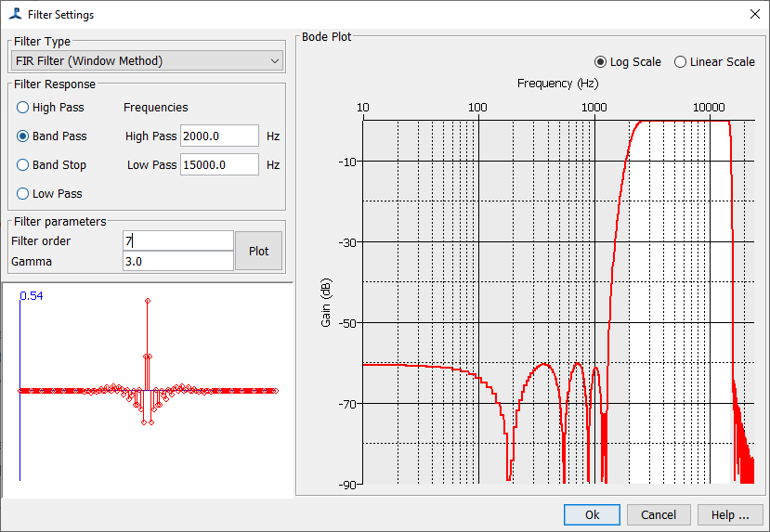Select the Low Pass radio button

(22, 194)
